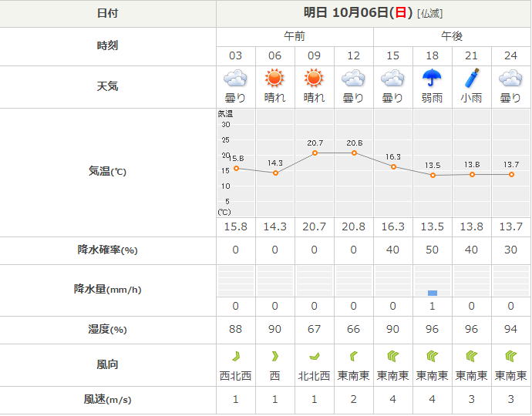Click the 天気 row label
Screen dimensions: 532x416
[x=107, y=86]
